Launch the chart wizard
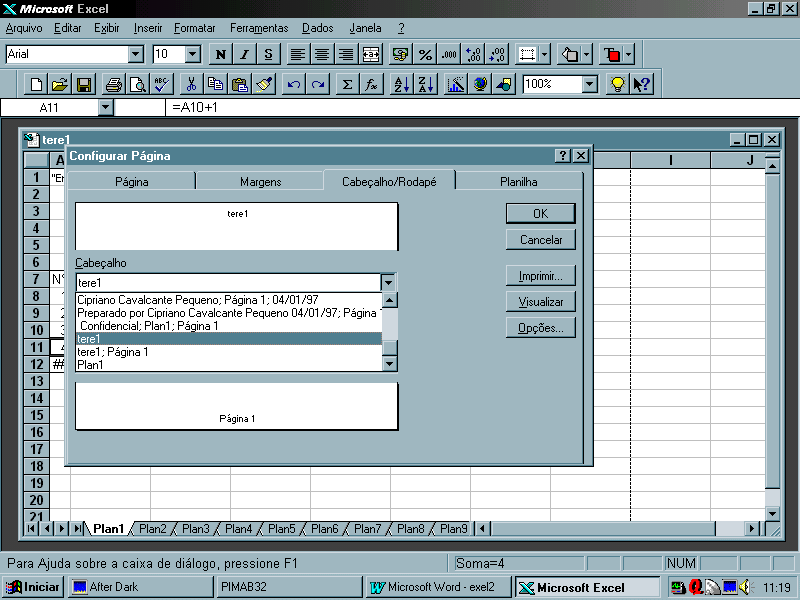The width and height of the screenshot is (800, 600). point(456,84)
